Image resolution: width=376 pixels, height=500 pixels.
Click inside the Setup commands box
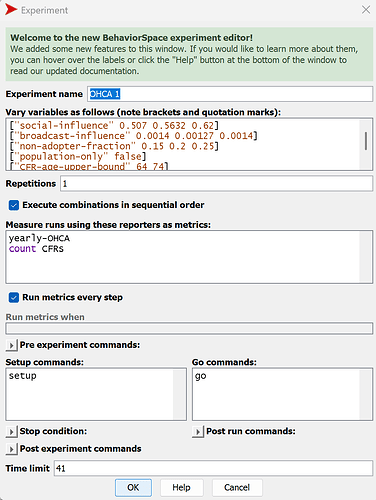(x=96, y=394)
